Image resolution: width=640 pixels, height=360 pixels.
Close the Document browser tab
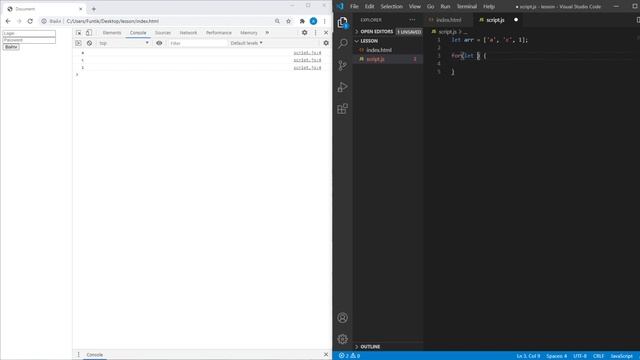pyautogui.click(x=80, y=9)
